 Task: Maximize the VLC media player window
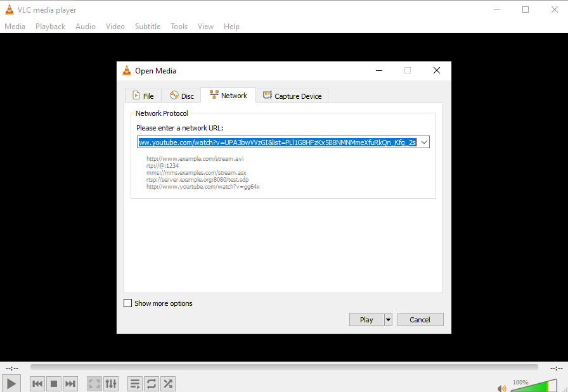coord(526,9)
